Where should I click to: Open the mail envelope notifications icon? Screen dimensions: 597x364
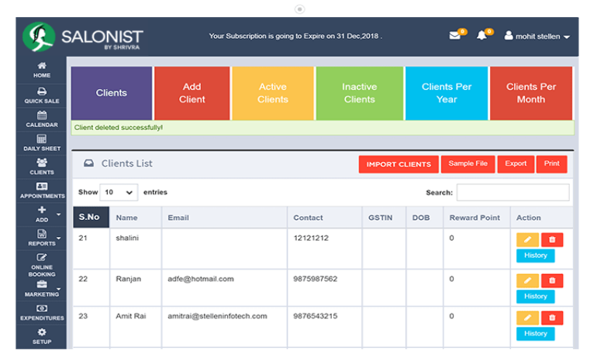tap(454, 36)
